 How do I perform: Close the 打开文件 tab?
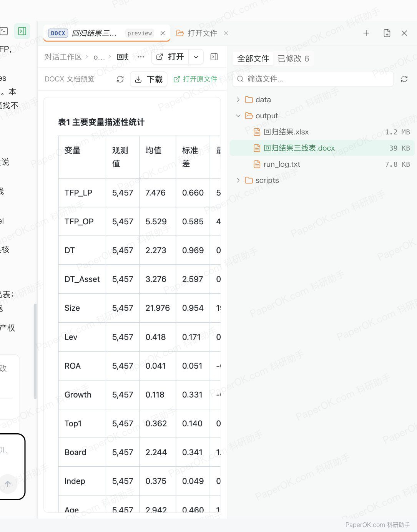226,33
